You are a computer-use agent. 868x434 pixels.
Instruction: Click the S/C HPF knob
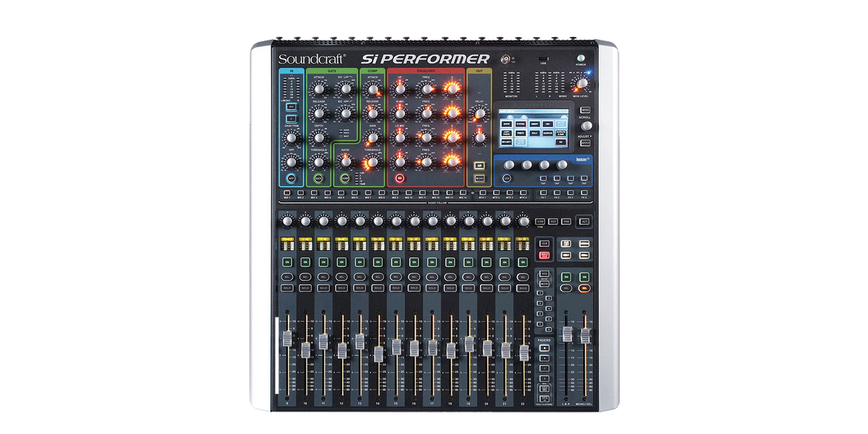pyautogui.click(x=346, y=114)
